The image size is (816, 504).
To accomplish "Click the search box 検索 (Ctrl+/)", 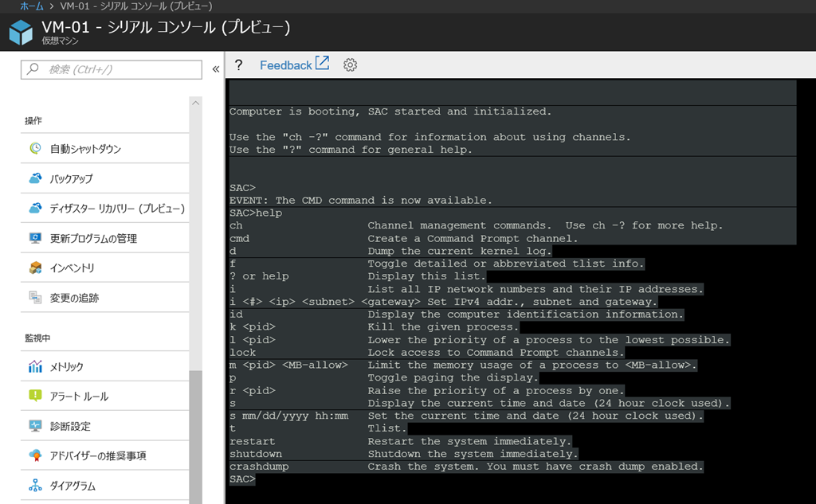I will click(x=112, y=69).
